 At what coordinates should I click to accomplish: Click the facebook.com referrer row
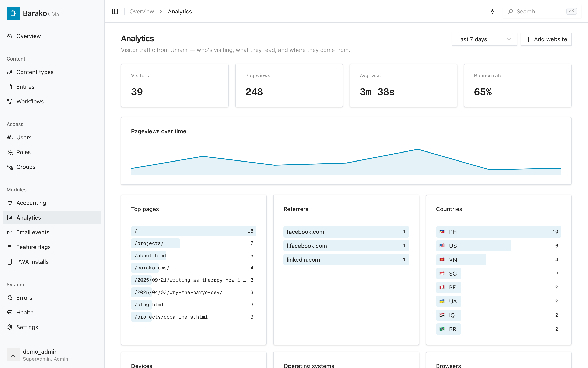click(x=346, y=232)
